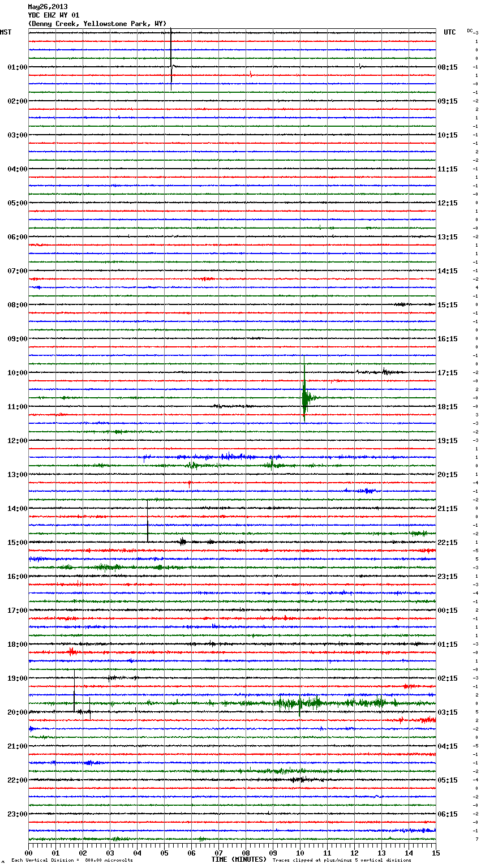Click x-axis tick label 10
This screenshot has height=868, width=481.
click(300, 853)
